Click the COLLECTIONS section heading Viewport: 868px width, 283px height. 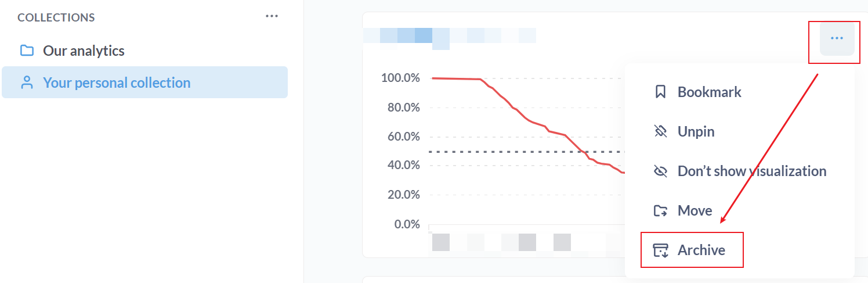tap(56, 17)
